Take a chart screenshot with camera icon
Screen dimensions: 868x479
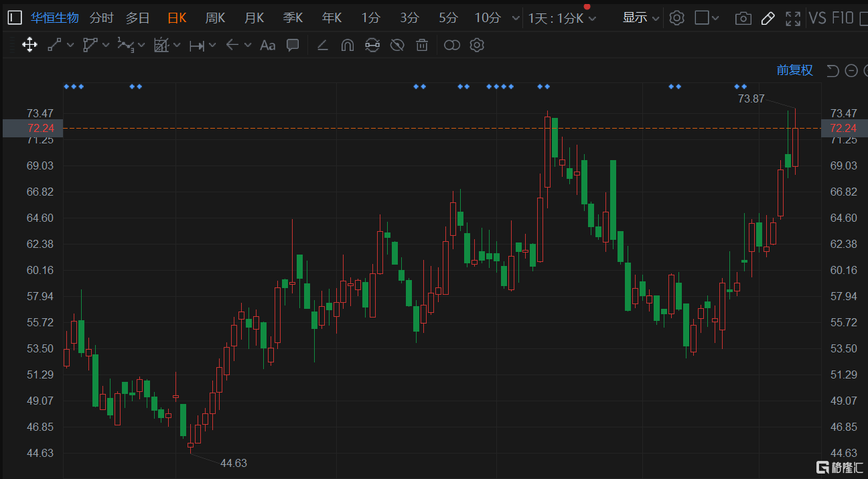743,19
